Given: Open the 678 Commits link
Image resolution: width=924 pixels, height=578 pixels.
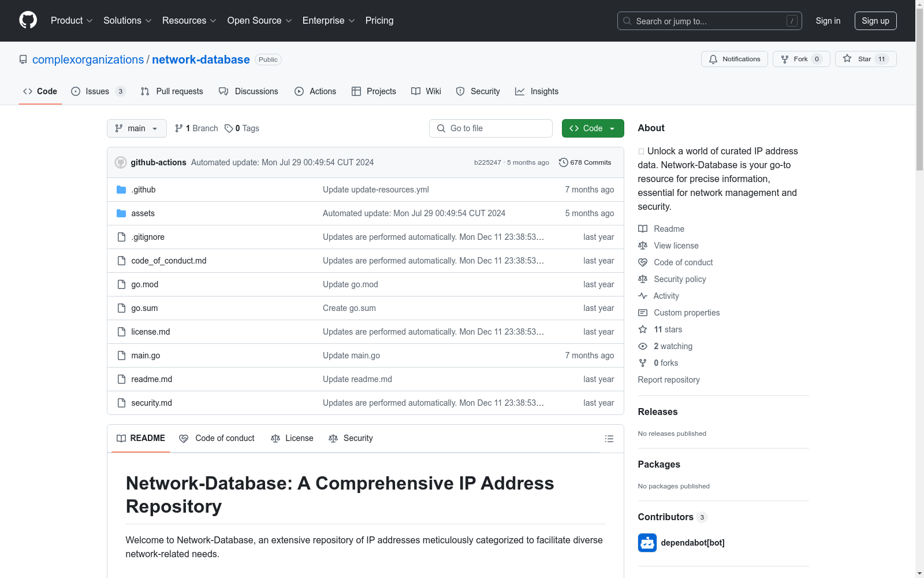Looking at the screenshot, I should coord(585,162).
